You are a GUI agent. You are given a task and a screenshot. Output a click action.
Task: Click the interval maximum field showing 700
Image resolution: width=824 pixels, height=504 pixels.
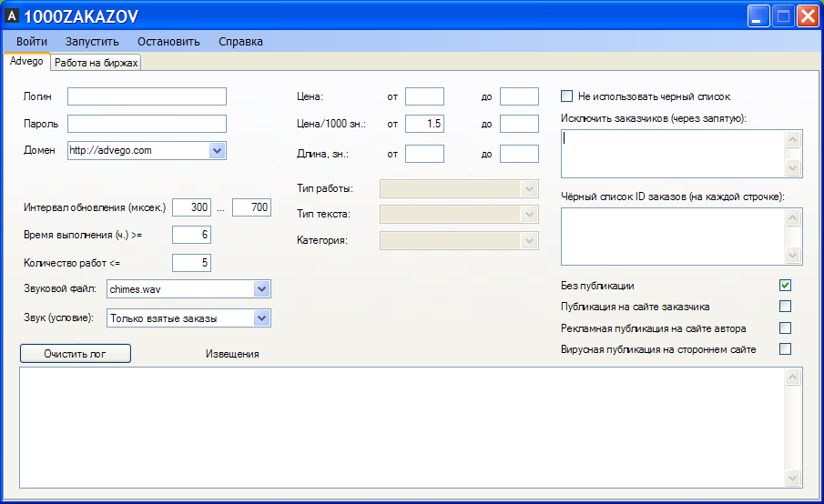(251, 207)
